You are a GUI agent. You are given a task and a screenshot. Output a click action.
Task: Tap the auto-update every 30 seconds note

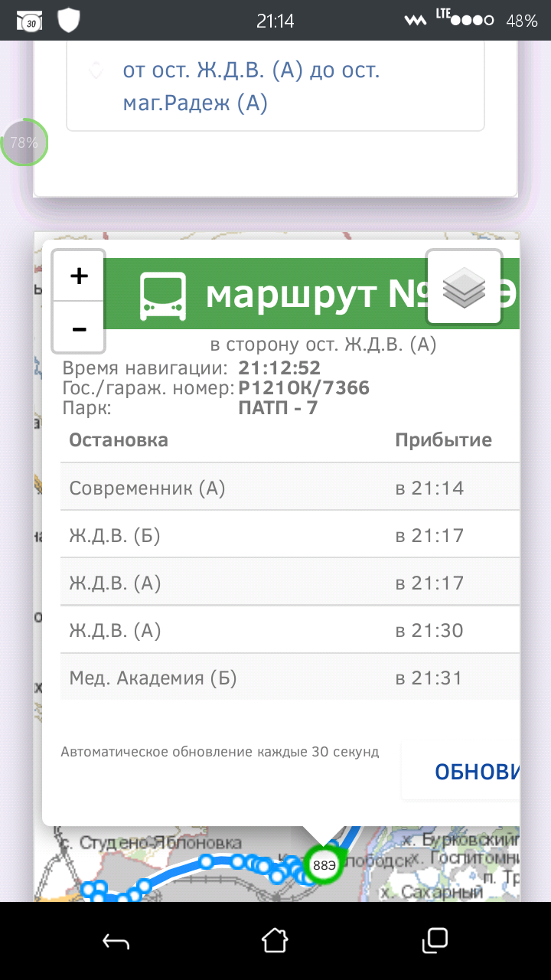click(x=220, y=752)
